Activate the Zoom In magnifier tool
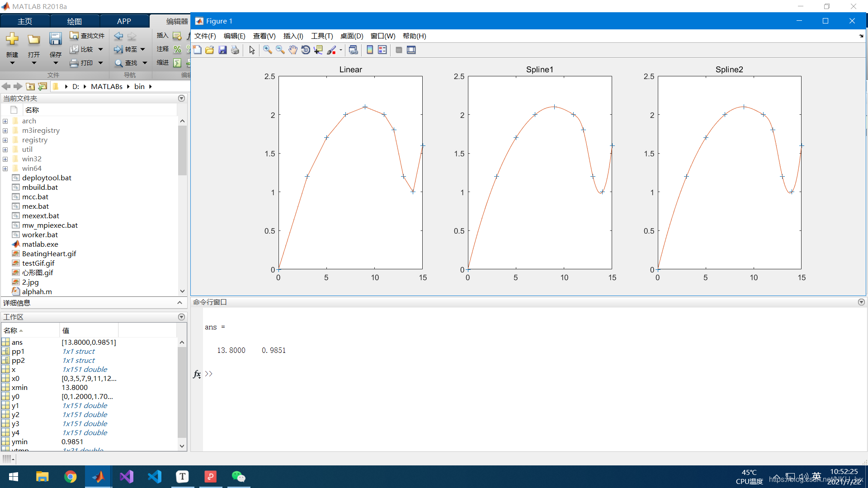The image size is (868, 488). coord(268,50)
